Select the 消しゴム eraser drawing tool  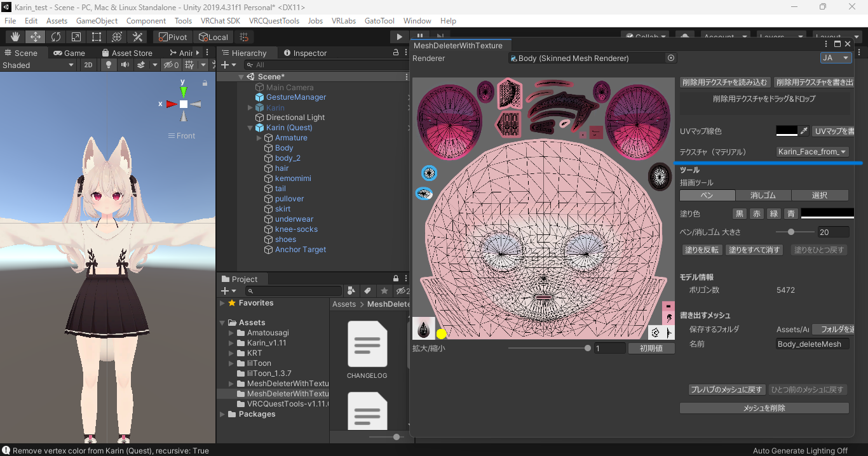(763, 195)
